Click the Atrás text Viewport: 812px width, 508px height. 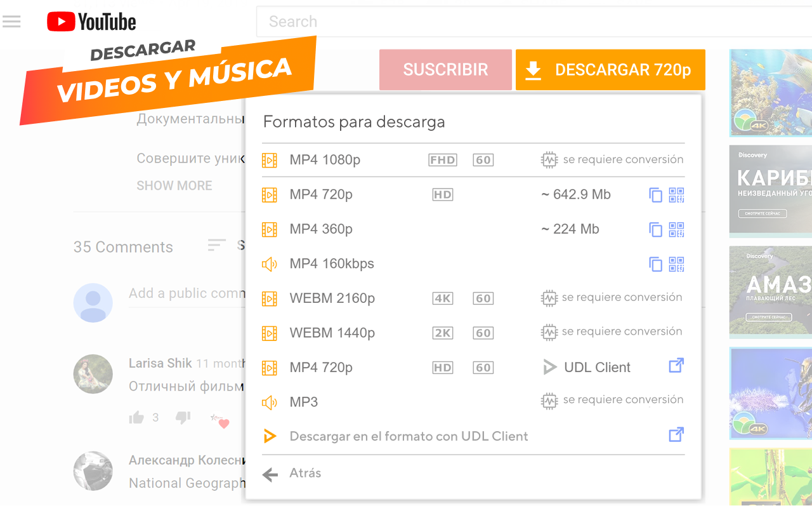(x=305, y=473)
